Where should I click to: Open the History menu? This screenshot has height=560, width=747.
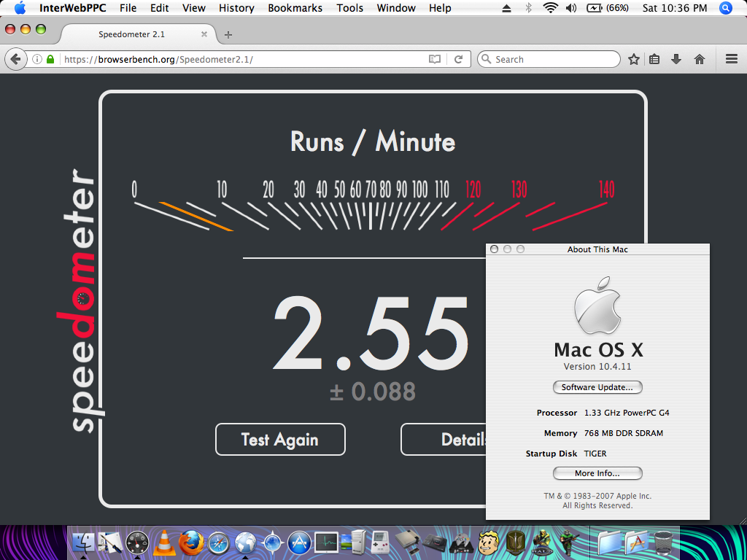tap(237, 8)
